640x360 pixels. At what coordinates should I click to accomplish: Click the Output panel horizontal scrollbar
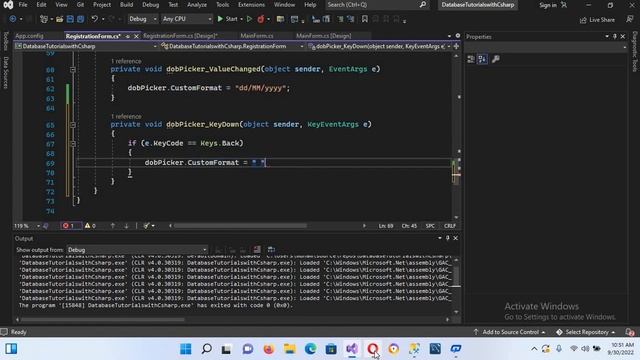pyautogui.click(x=102, y=319)
